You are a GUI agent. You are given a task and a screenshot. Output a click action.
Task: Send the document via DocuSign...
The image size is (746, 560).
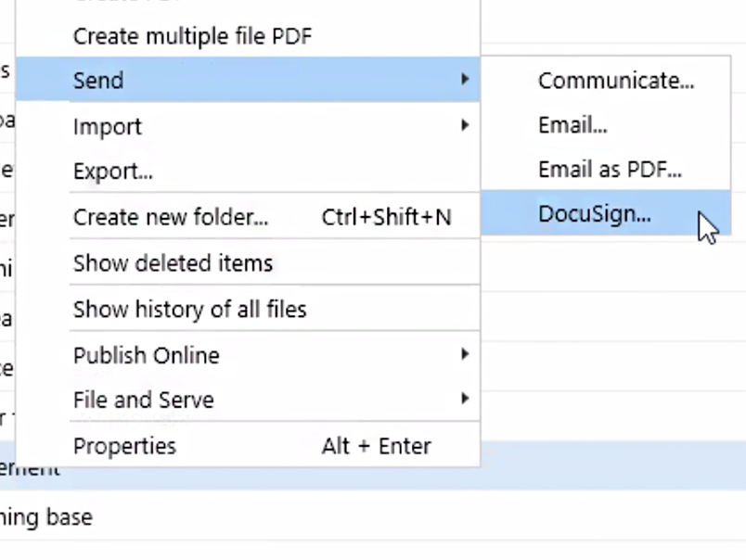(594, 214)
